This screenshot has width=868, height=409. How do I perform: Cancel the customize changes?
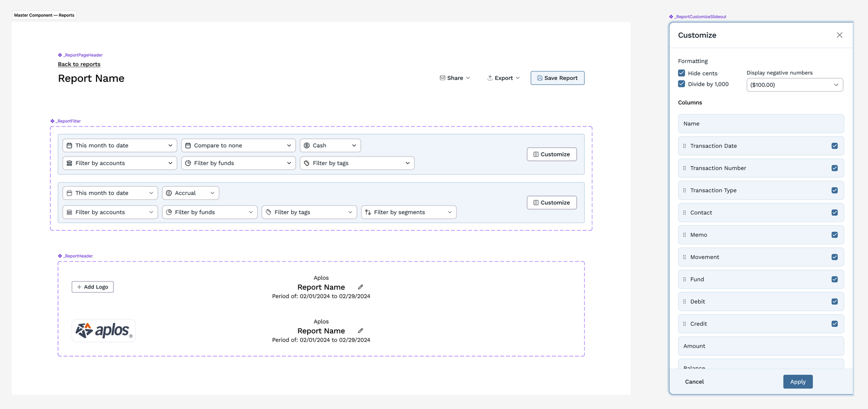(694, 382)
